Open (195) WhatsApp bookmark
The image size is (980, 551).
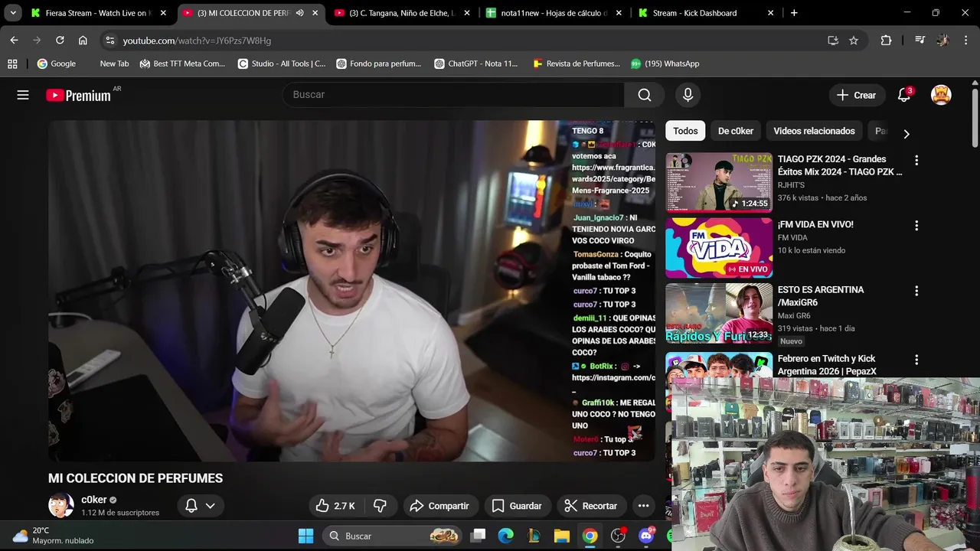[665, 64]
